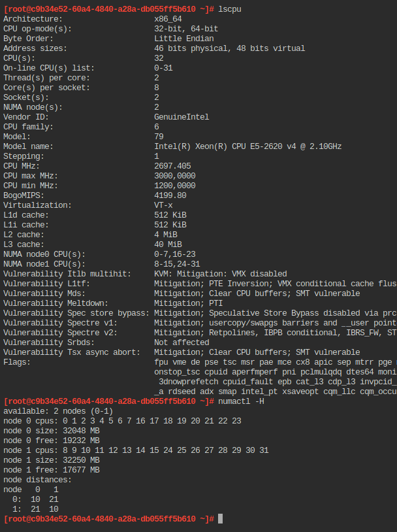Click the CPU MHz value 2697.405

point(172,166)
